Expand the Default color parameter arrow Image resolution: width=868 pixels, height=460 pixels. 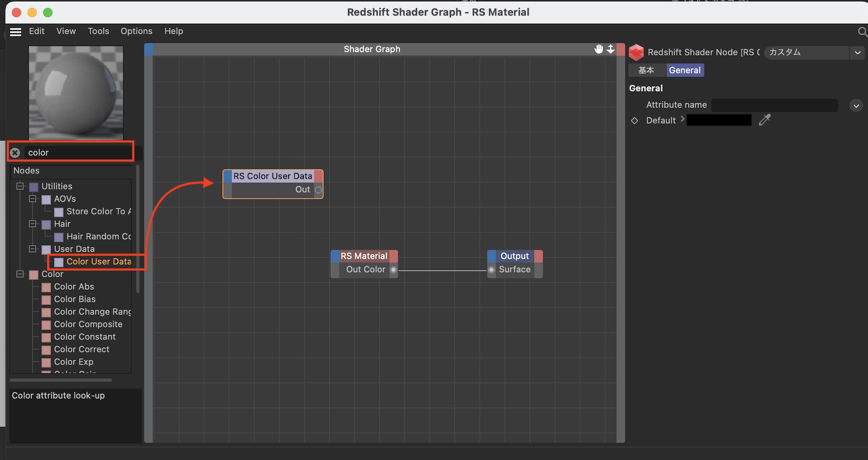[x=682, y=119]
